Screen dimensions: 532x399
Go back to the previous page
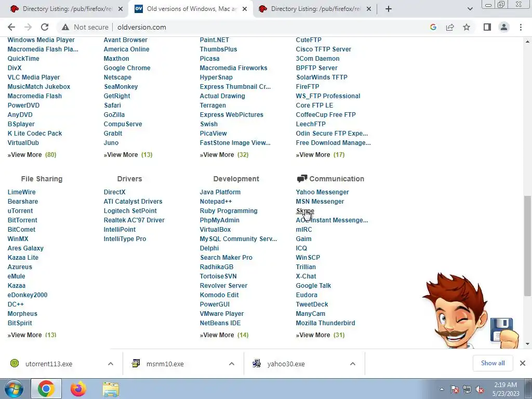pos(11,27)
